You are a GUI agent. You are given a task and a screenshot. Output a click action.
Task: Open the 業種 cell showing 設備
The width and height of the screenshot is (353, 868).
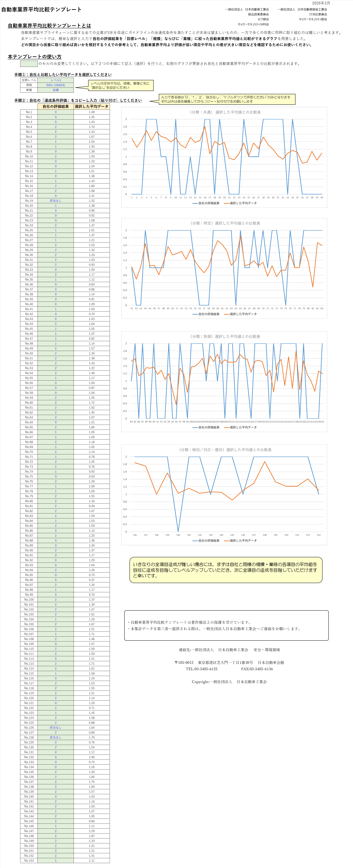point(56,90)
